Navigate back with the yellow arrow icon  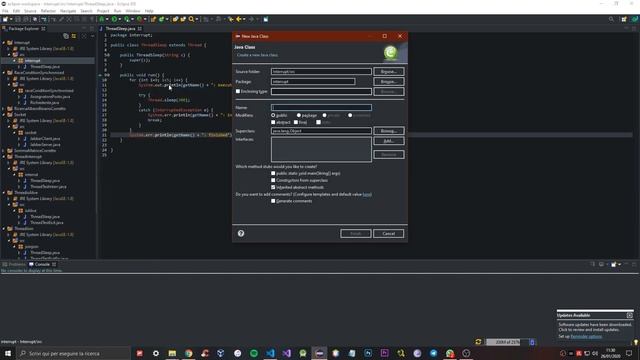point(239,19)
